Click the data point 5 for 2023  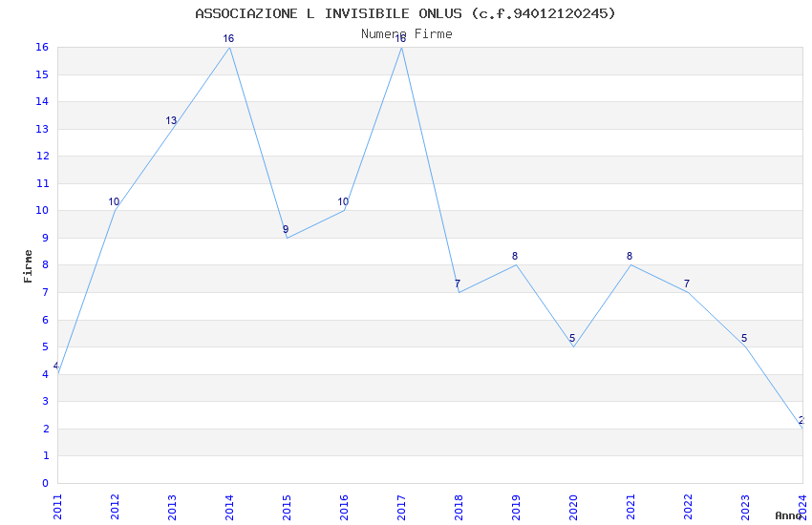click(x=744, y=338)
